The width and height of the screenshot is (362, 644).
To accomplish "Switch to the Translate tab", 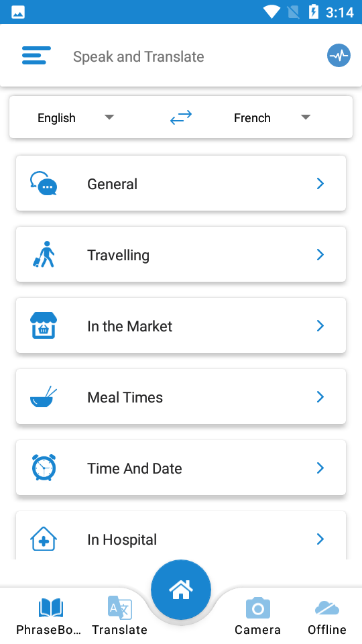I will point(119,616).
